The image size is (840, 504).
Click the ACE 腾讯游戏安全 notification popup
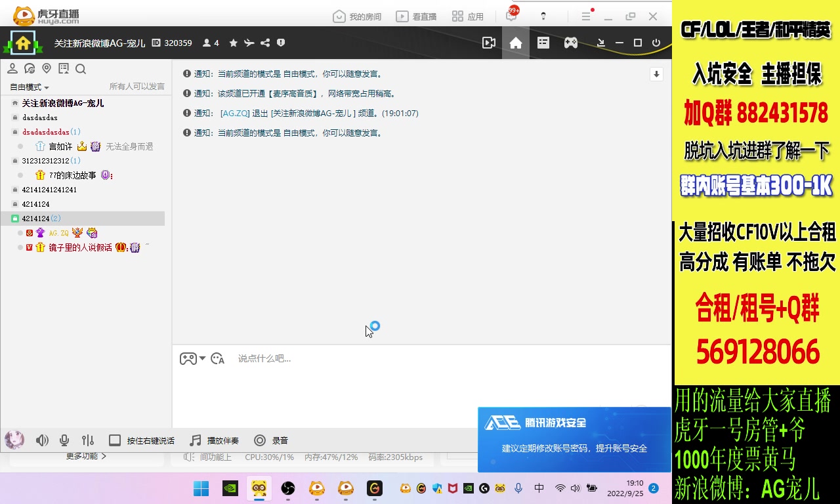[574, 440]
